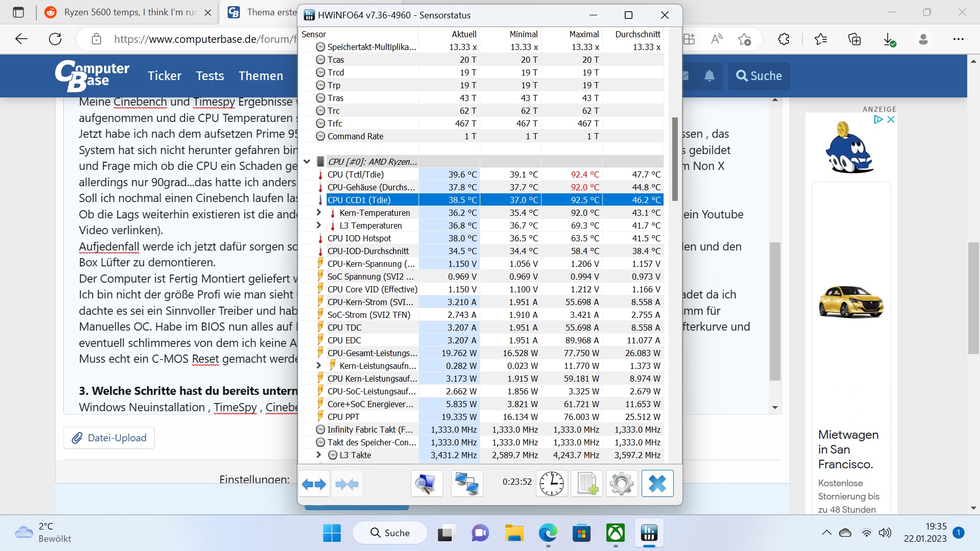
Task: Open the remote network monitoring button
Action: click(467, 484)
